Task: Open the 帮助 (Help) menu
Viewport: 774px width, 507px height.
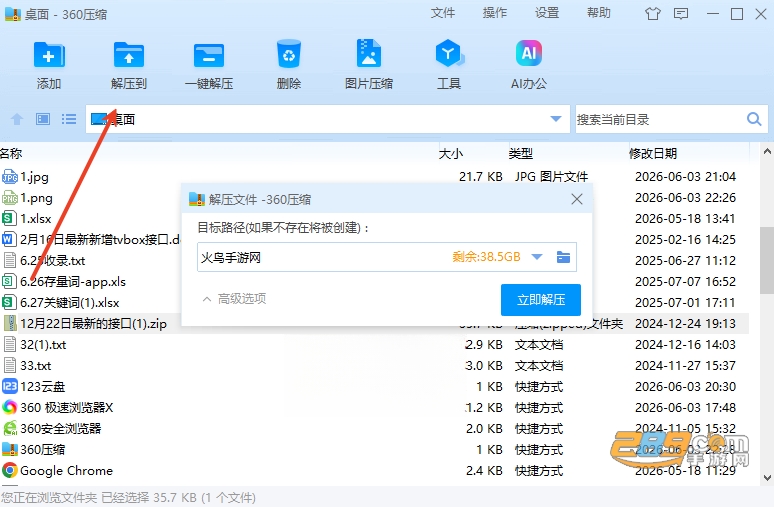Action: pos(599,13)
